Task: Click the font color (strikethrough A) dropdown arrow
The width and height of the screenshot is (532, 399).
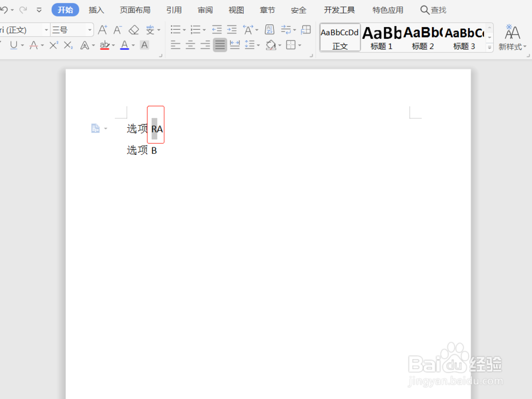Action: pos(43,45)
